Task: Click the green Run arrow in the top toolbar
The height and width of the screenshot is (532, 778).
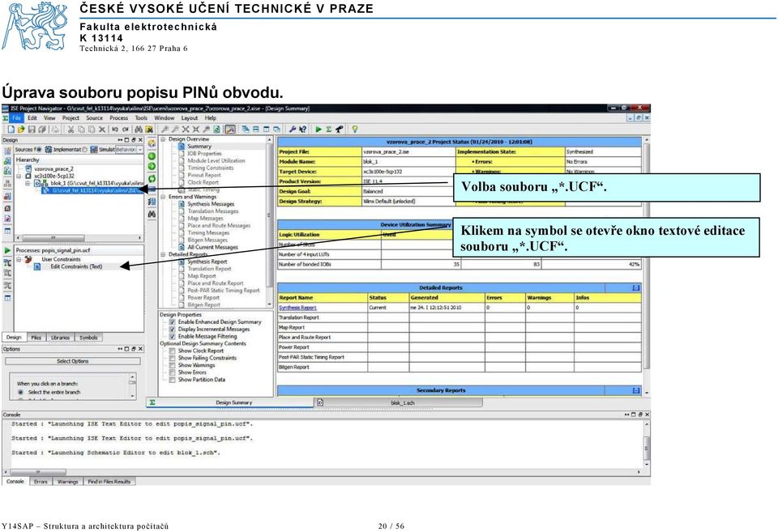Action: pyautogui.click(x=318, y=130)
